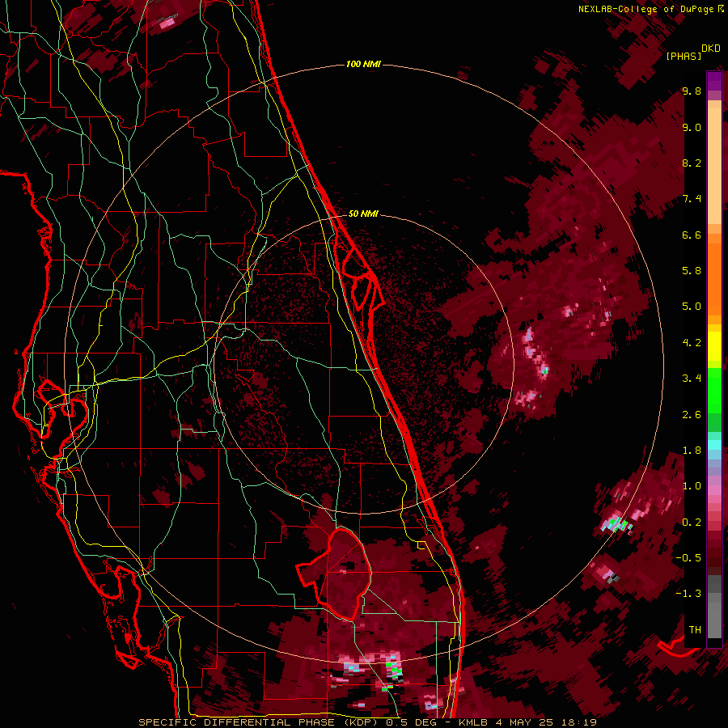
Task: Click the TH threshold label on legend
Action: point(695,630)
